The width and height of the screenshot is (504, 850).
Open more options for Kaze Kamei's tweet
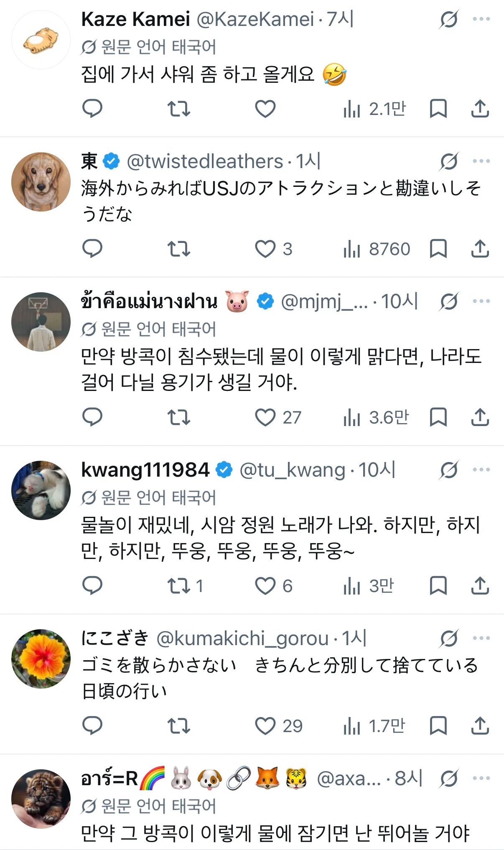pos(481,19)
